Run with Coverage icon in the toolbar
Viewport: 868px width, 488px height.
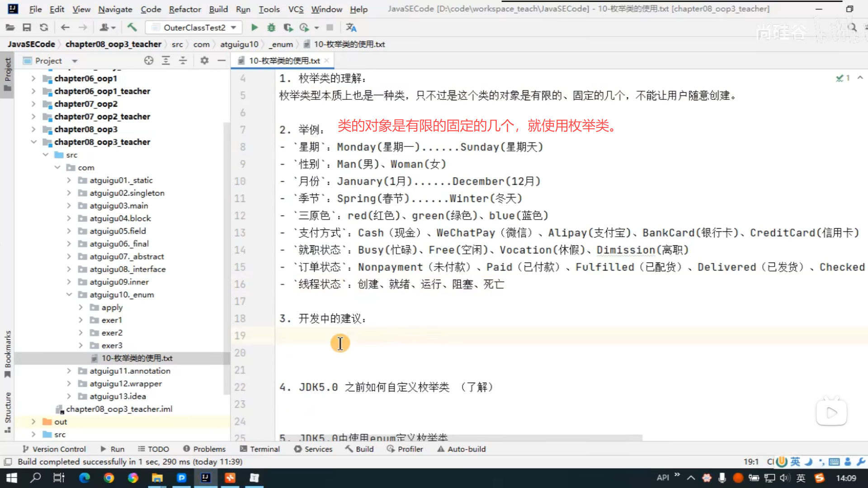point(288,28)
